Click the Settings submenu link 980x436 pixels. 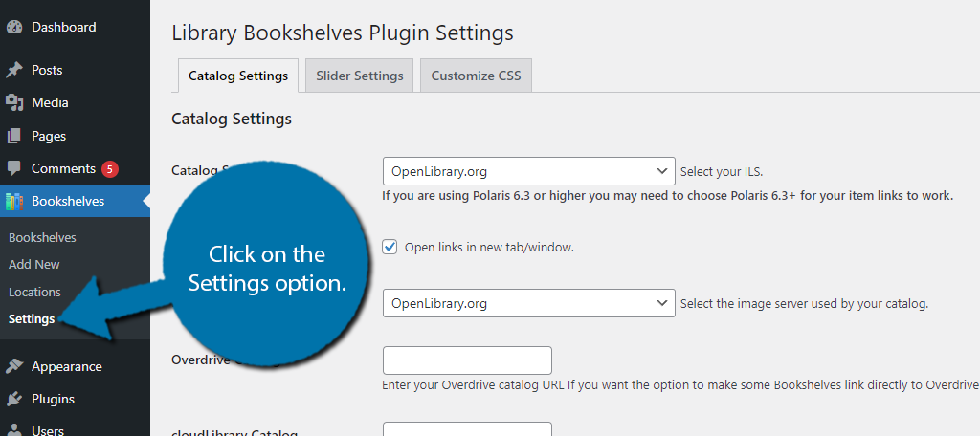[32, 318]
